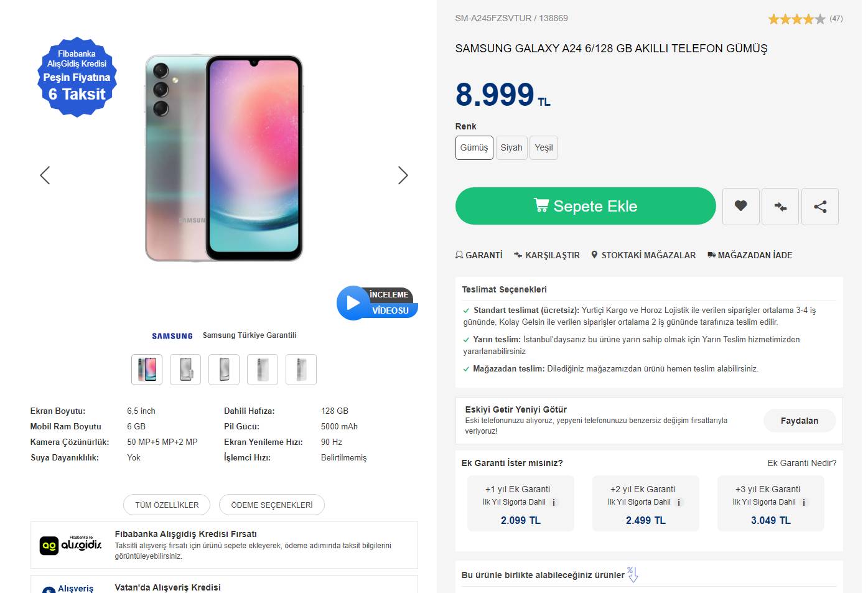868x593 pixels.
Task: Select Gümüş color option
Action: pos(474,147)
